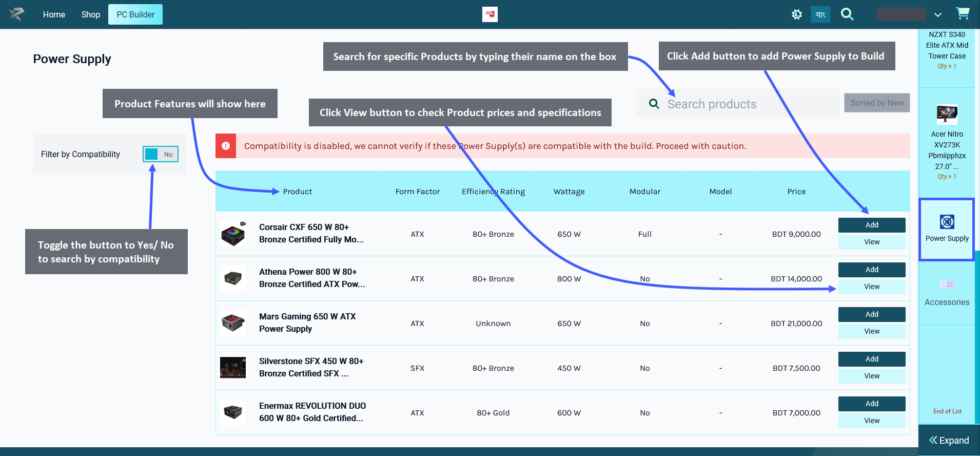Screen dimensions: 980x456
Task: Open Mars Gaming 650 W ATX name
Action: coord(307,322)
